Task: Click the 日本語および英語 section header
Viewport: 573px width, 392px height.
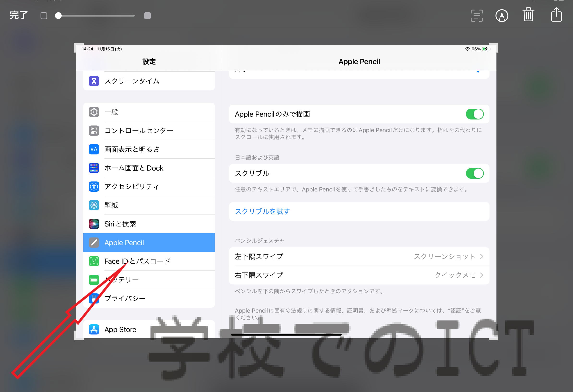Action: [x=257, y=158]
